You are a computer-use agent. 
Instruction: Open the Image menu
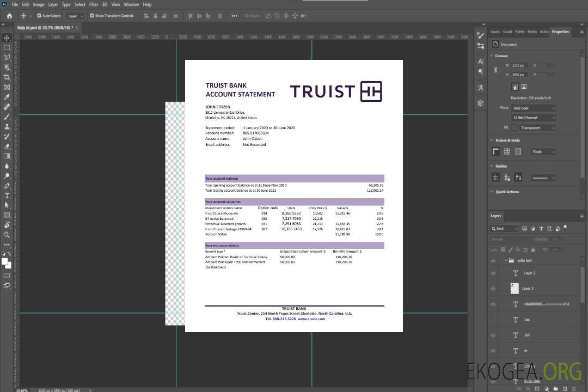click(x=39, y=4)
